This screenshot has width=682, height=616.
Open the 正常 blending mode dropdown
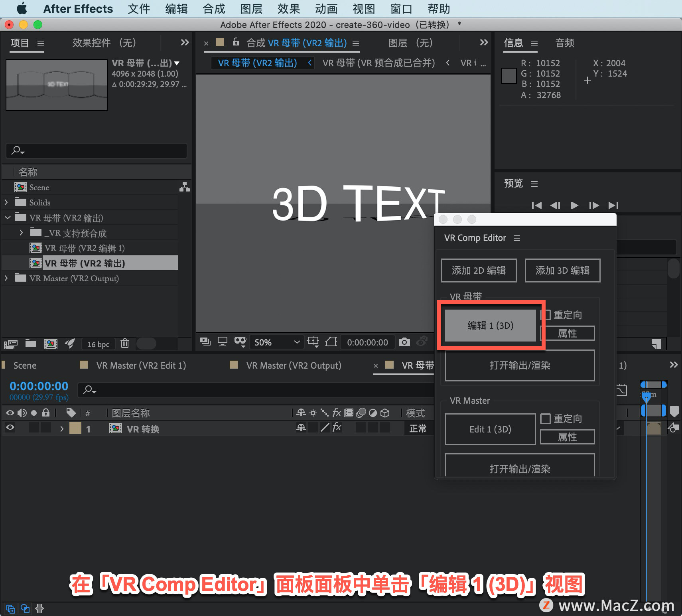[419, 428]
